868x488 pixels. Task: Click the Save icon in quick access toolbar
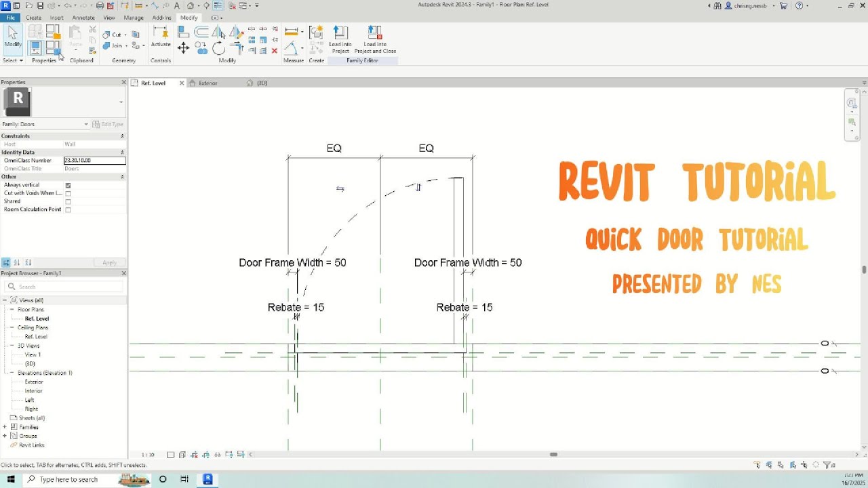tap(40, 5)
